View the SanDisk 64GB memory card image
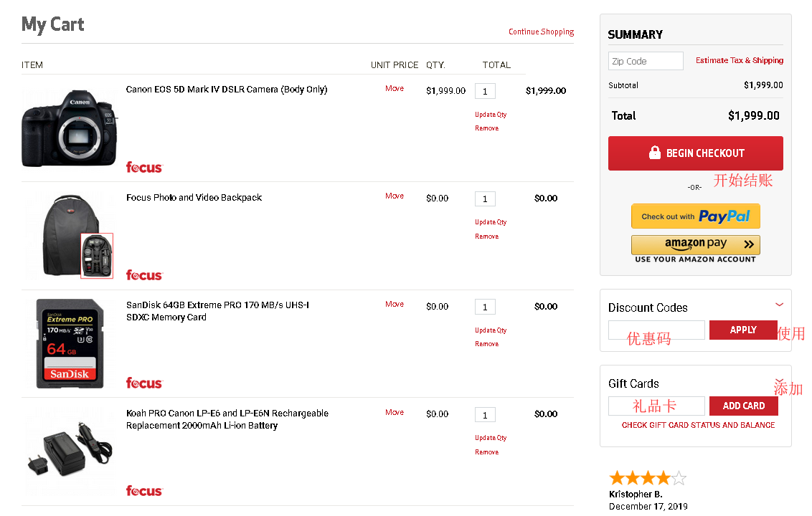 tap(70, 344)
